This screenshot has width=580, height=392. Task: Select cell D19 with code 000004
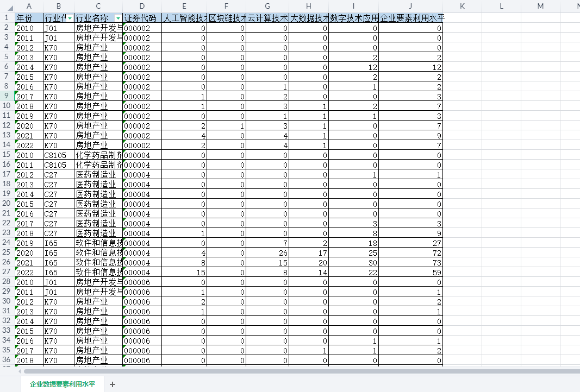(142, 194)
